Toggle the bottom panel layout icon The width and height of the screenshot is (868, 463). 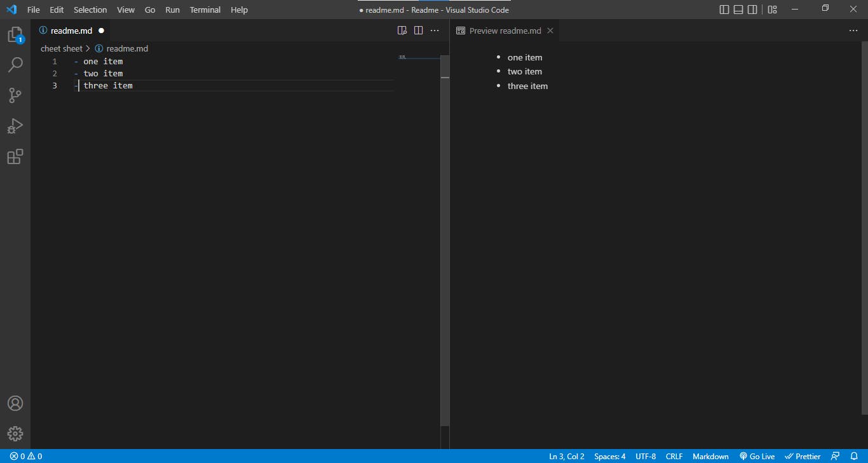(x=738, y=10)
